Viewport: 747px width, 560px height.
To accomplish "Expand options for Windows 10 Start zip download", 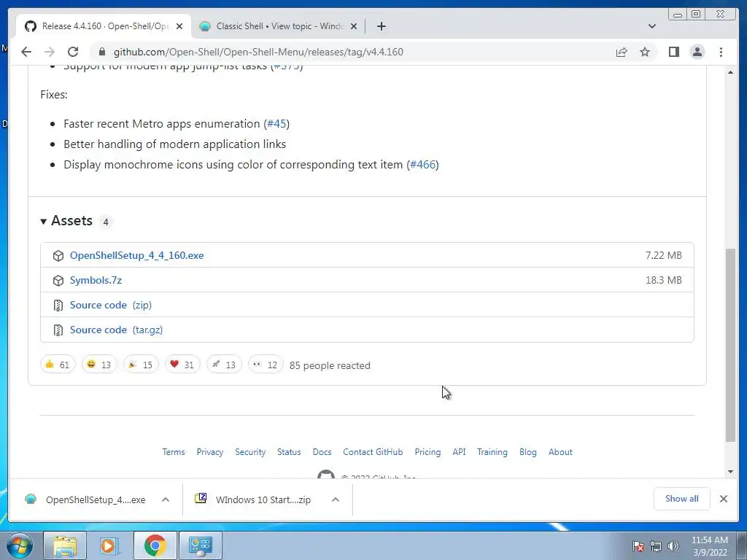I will (x=336, y=499).
